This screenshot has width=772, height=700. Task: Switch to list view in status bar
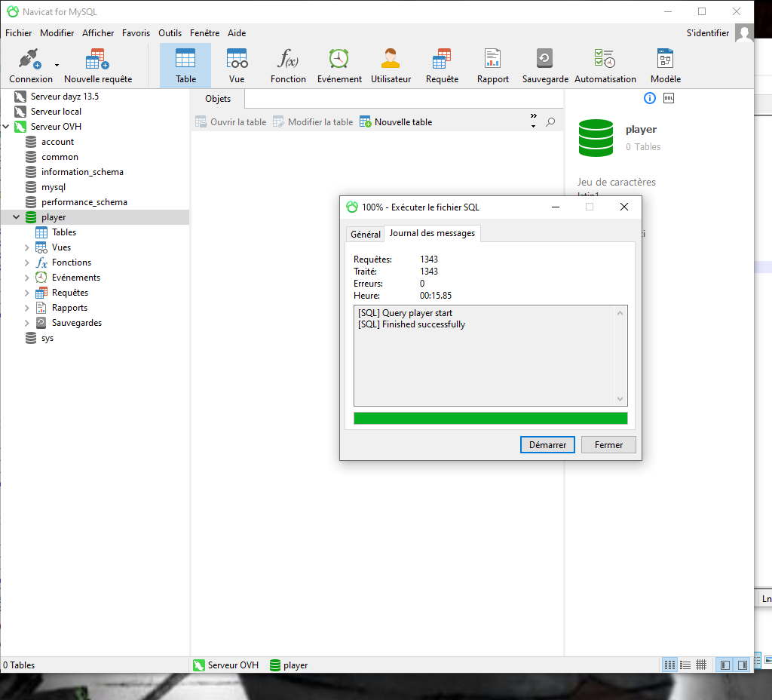(685, 665)
